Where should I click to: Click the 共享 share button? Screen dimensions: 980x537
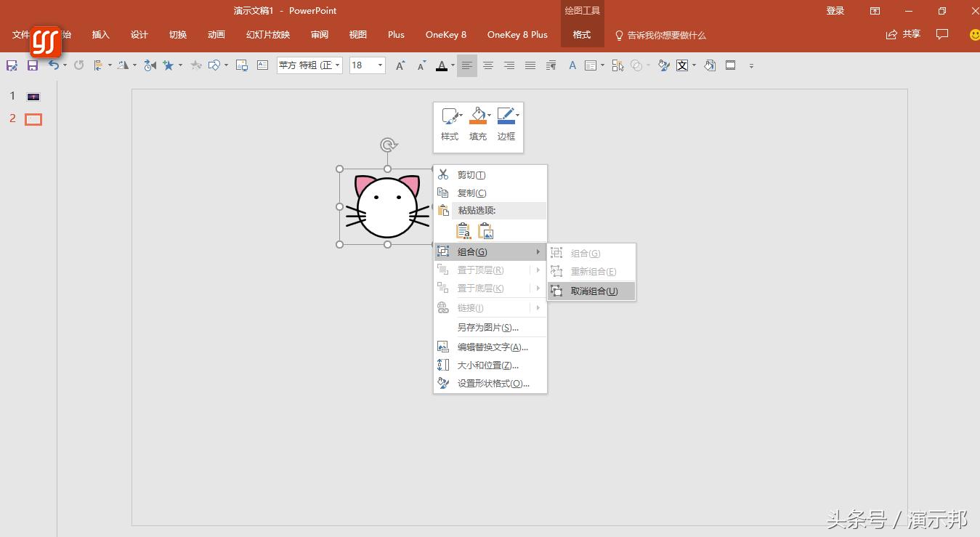tap(904, 34)
